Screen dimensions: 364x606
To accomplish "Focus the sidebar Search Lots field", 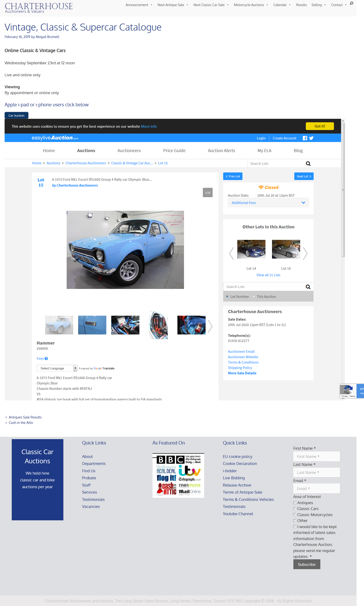I will [264, 287].
